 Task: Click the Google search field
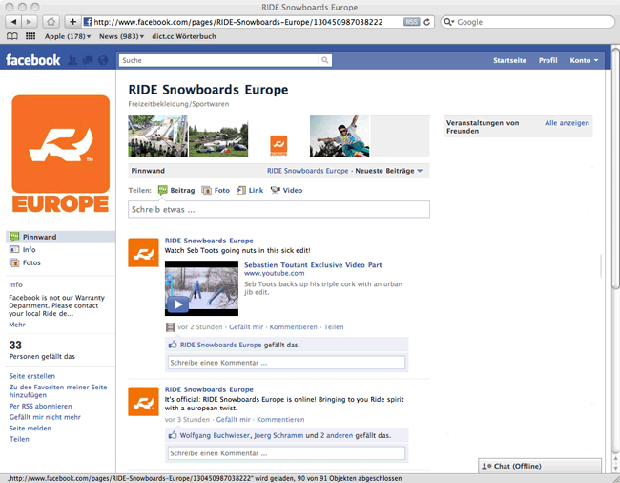[x=528, y=22]
